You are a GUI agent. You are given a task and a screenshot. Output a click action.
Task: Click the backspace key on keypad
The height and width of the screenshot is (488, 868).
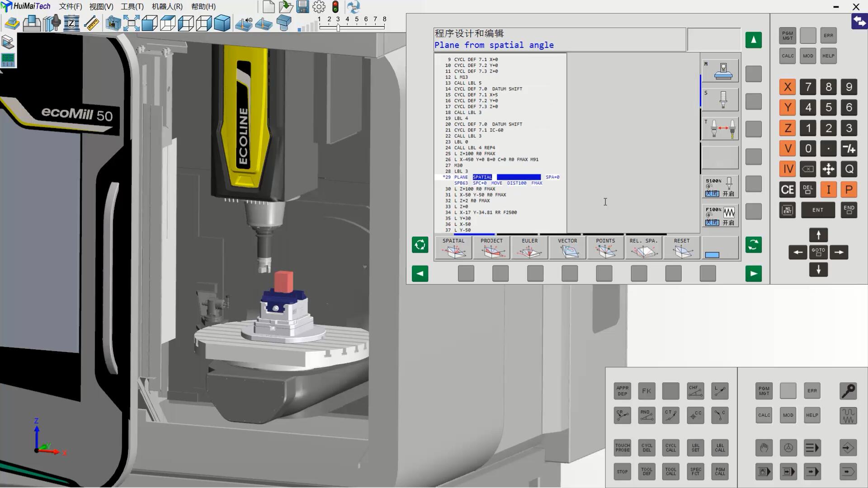click(808, 169)
